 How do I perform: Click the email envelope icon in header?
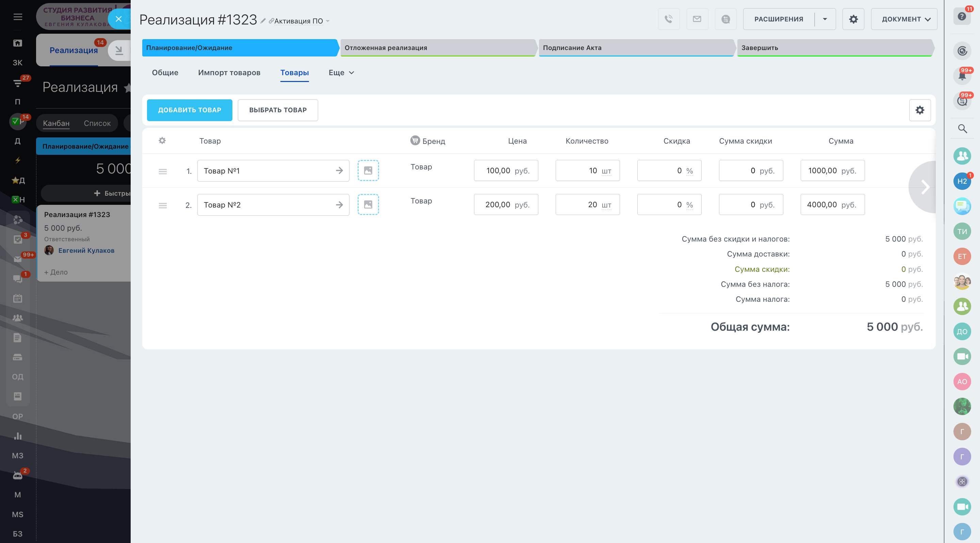pos(697,19)
